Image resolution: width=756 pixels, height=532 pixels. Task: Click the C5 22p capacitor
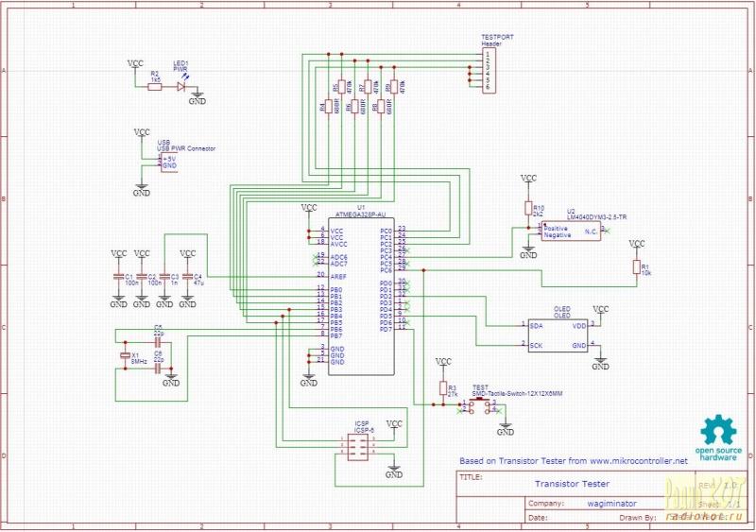point(158,336)
